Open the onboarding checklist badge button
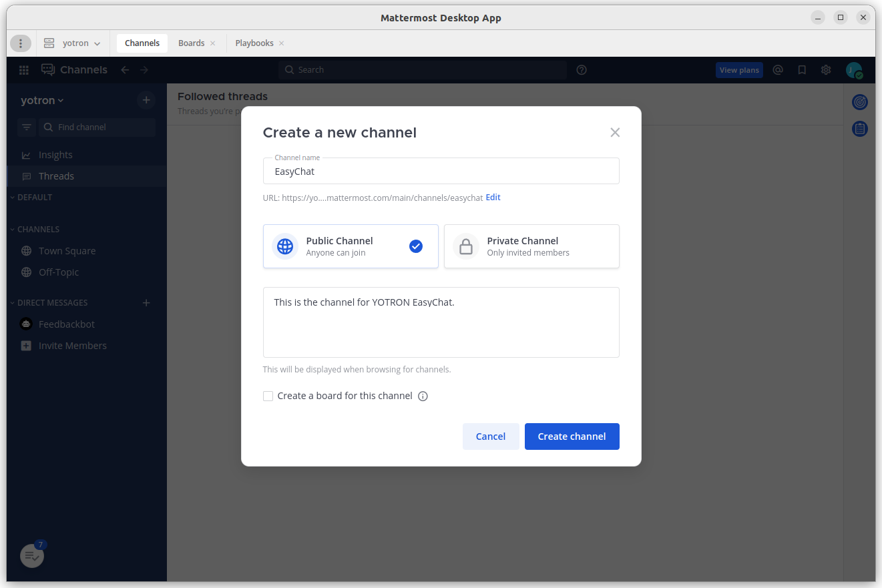 click(32, 555)
